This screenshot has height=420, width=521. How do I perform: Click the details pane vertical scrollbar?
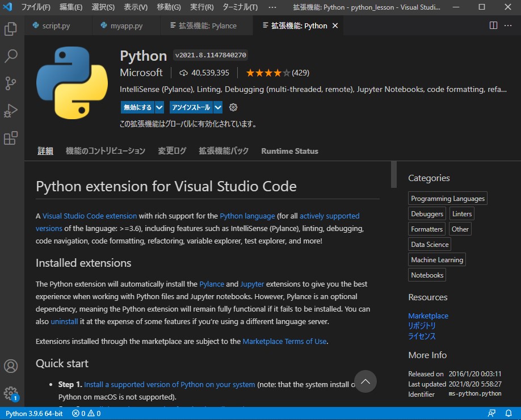[x=394, y=175]
